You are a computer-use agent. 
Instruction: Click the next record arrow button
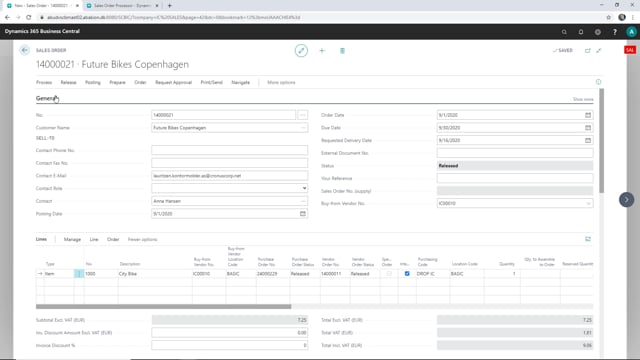(627, 200)
